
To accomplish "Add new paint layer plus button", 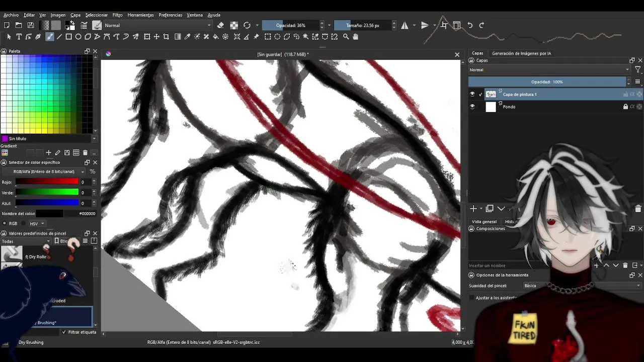I will [473, 209].
